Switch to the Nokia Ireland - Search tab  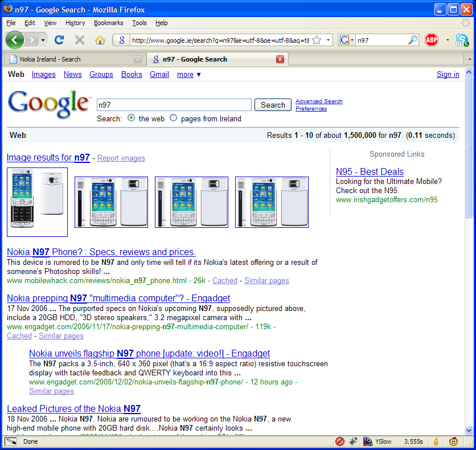tap(75, 59)
